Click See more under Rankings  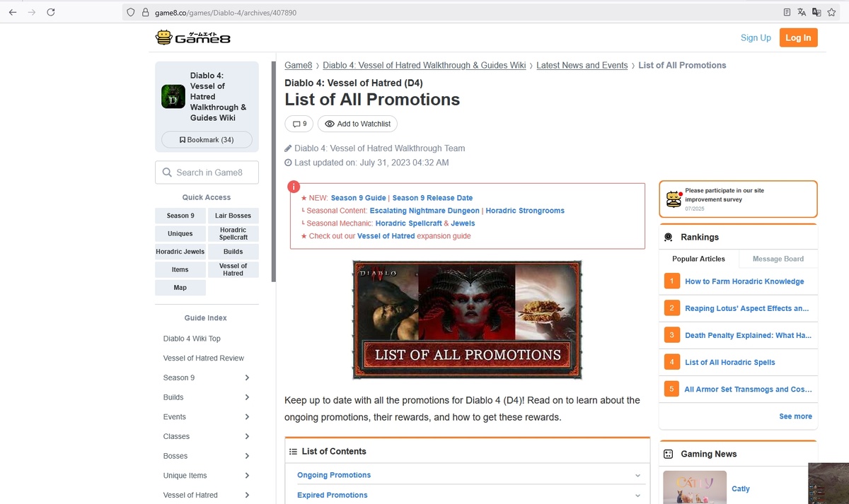[795, 416]
